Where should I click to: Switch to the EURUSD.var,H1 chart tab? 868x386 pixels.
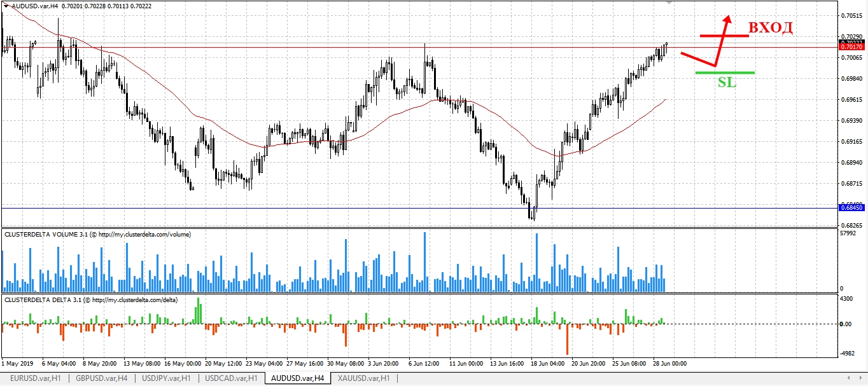[x=35, y=378]
